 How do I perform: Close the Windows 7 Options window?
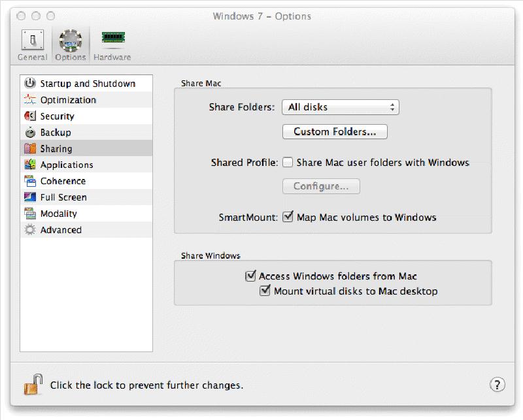point(21,16)
